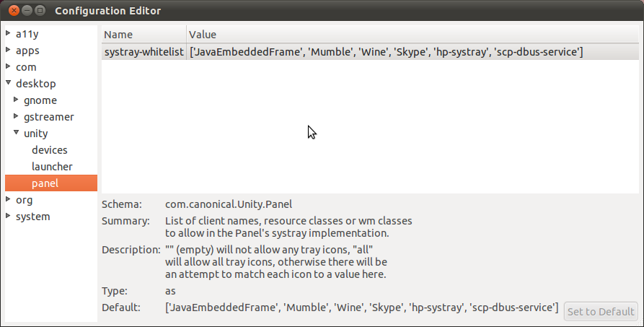Select the devices schema entry

[49, 150]
